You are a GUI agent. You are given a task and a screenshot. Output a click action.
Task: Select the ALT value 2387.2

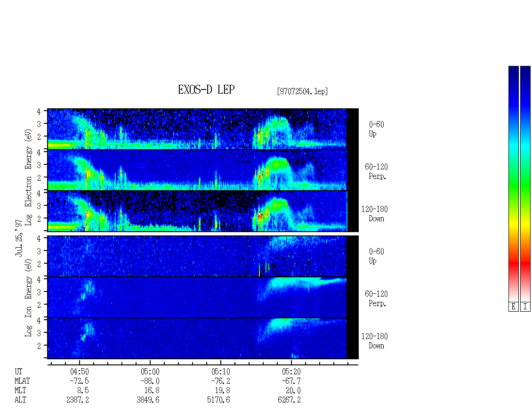[78, 400]
